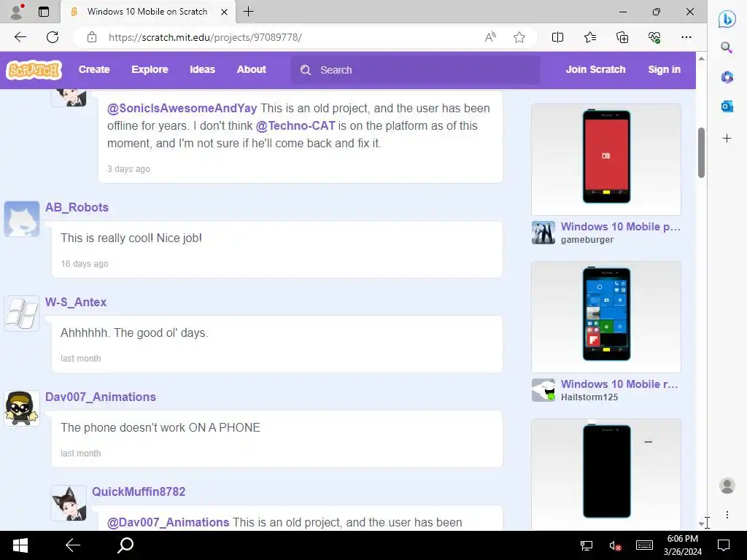747x560 pixels.
Task: Open Collections panel
Action: click(x=622, y=37)
